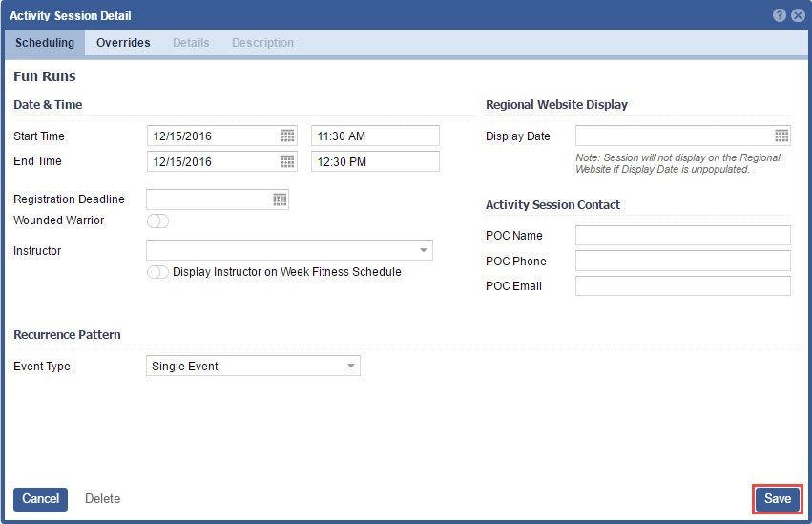
Task: Open the End Time calendar picker
Action: tap(287, 161)
